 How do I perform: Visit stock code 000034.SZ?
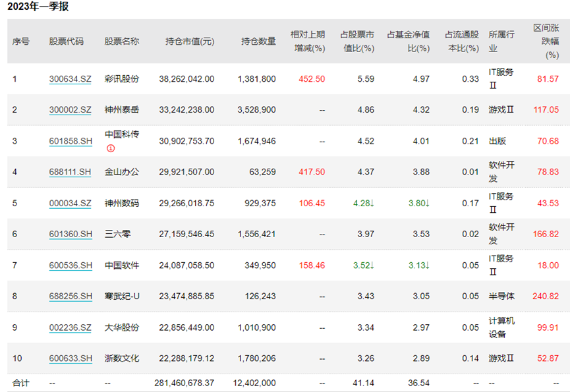pyautogui.click(x=70, y=203)
